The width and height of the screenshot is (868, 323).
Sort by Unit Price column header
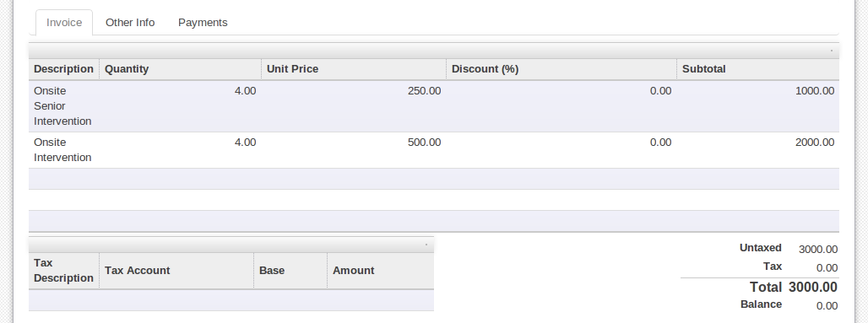click(354, 69)
